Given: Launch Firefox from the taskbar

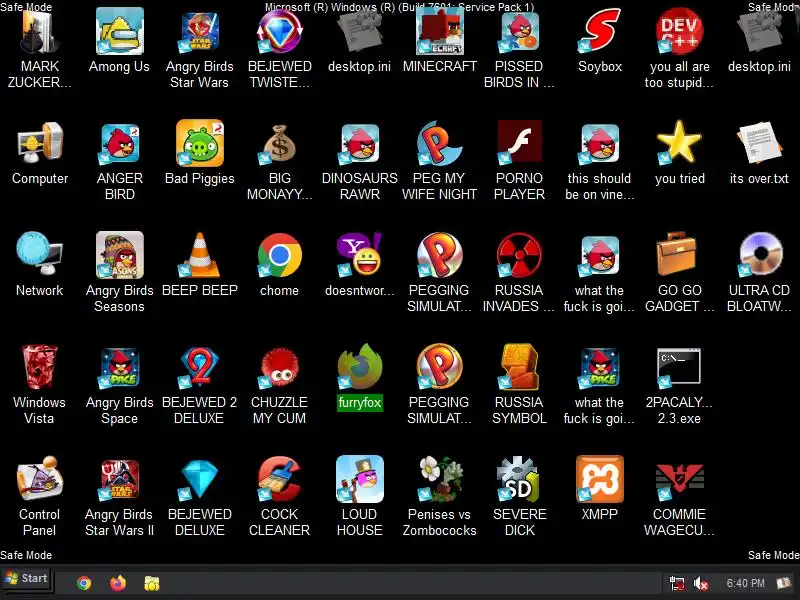Looking at the screenshot, I should coord(118,583).
